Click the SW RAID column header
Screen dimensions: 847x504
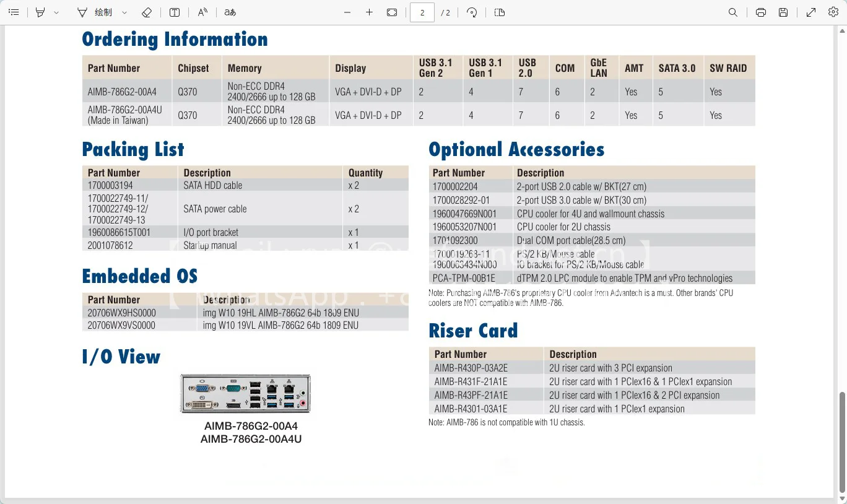[x=728, y=68]
